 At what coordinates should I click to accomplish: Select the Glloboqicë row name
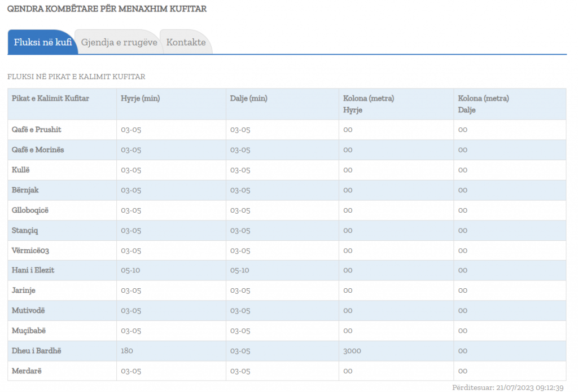coord(30,210)
